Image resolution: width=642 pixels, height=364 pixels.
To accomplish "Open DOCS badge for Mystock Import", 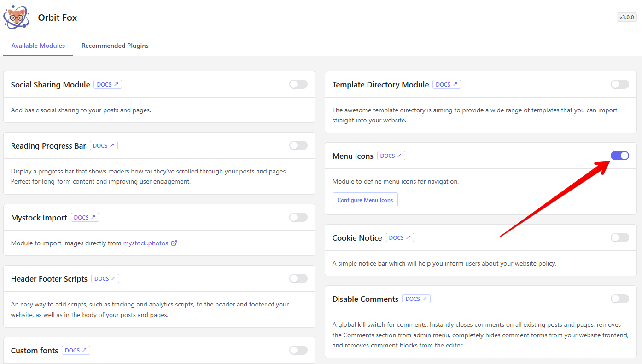I will tap(85, 218).
